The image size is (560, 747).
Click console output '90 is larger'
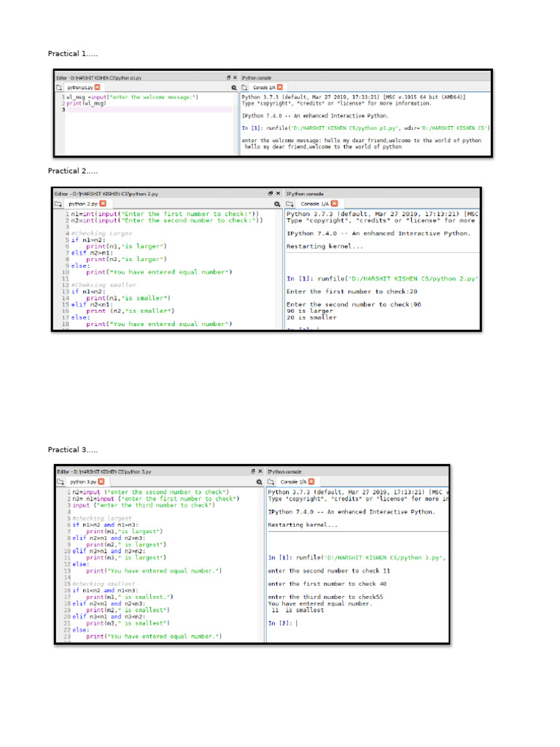(x=309, y=311)
